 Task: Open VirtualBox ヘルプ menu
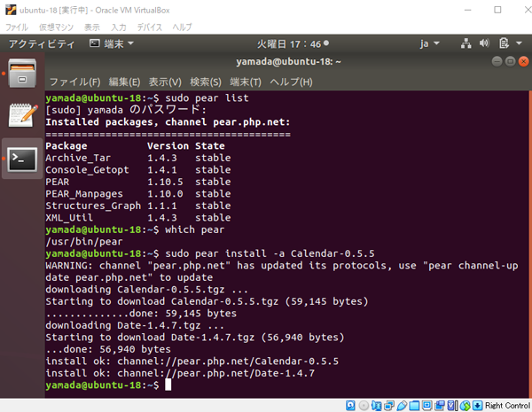pos(182,27)
